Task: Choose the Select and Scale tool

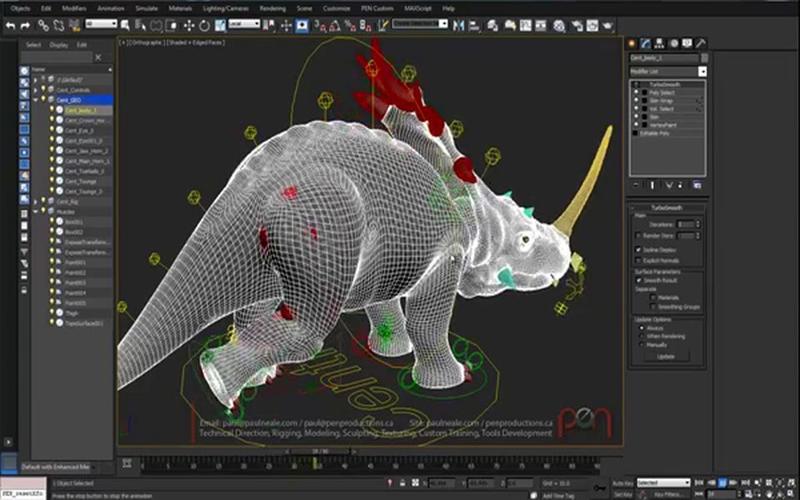Action: [220, 26]
